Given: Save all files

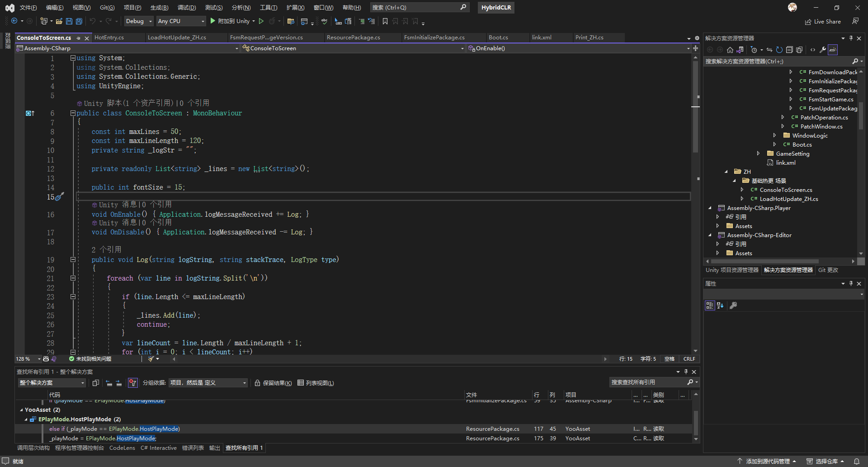Looking at the screenshot, I should (x=79, y=21).
